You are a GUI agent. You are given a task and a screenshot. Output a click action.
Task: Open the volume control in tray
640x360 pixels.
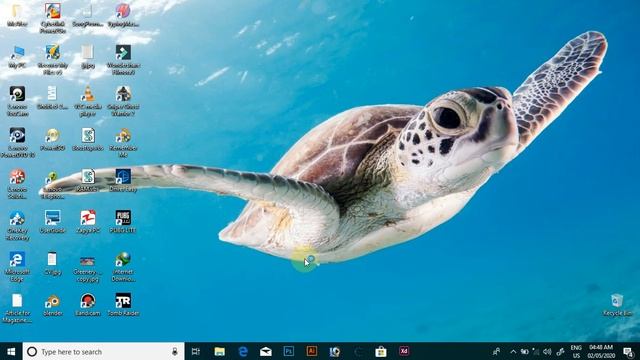(x=547, y=351)
